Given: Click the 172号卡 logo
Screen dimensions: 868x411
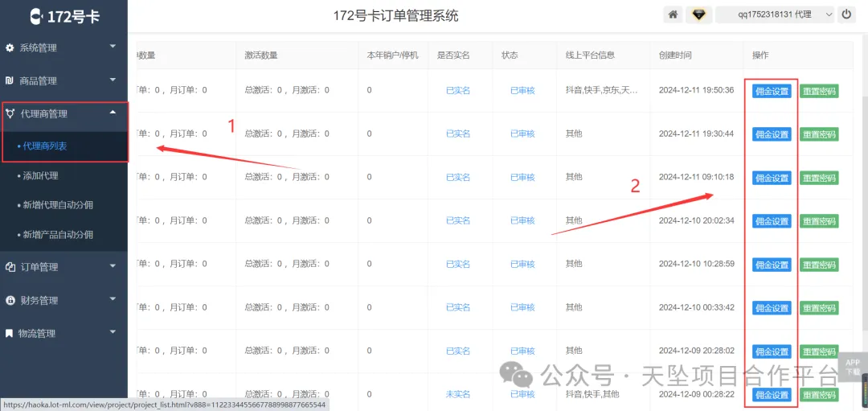Looking at the screenshot, I should coord(64,16).
